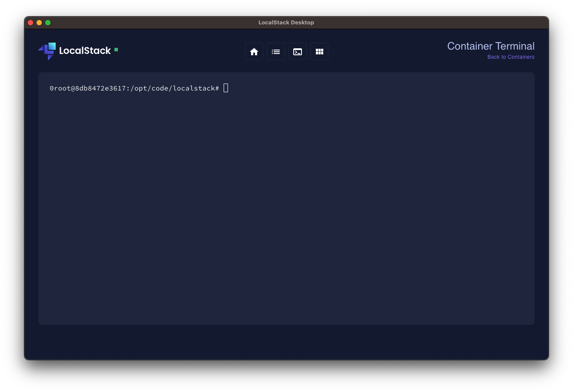Viewport: 573px width, 392px height.
Task: Click the blinking cursor block in terminal
Action: point(225,88)
